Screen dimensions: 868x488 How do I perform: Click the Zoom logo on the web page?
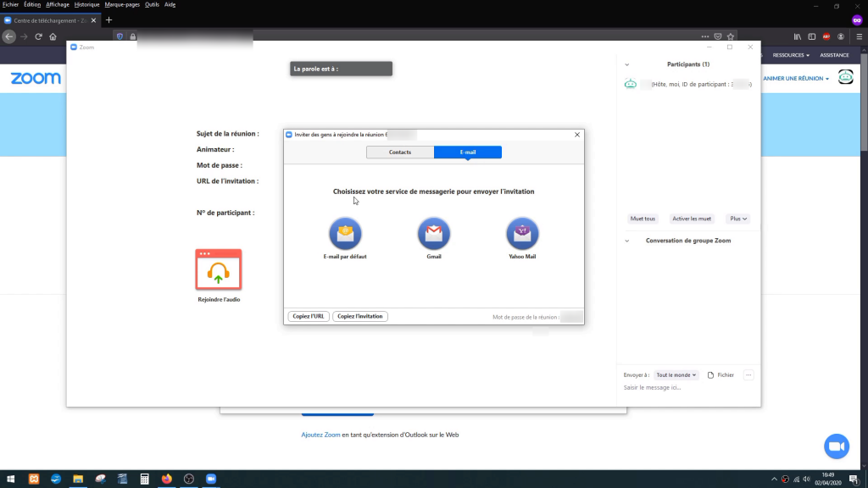[36, 78]
